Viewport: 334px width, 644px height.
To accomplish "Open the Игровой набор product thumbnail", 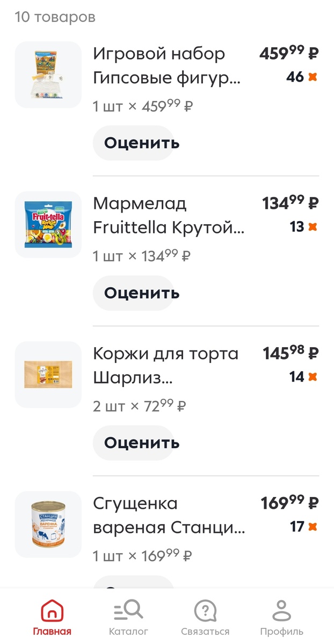I will (48, 74).
